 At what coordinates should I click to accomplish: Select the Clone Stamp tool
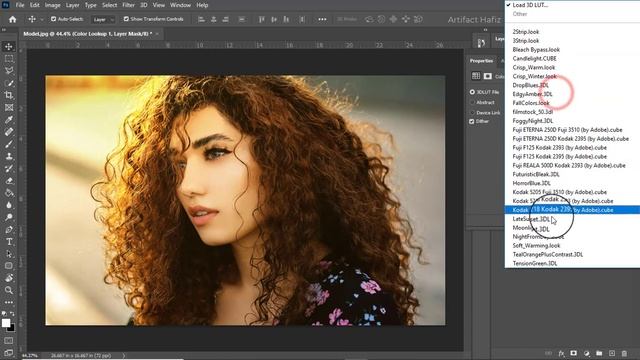(x=9, y=156)
